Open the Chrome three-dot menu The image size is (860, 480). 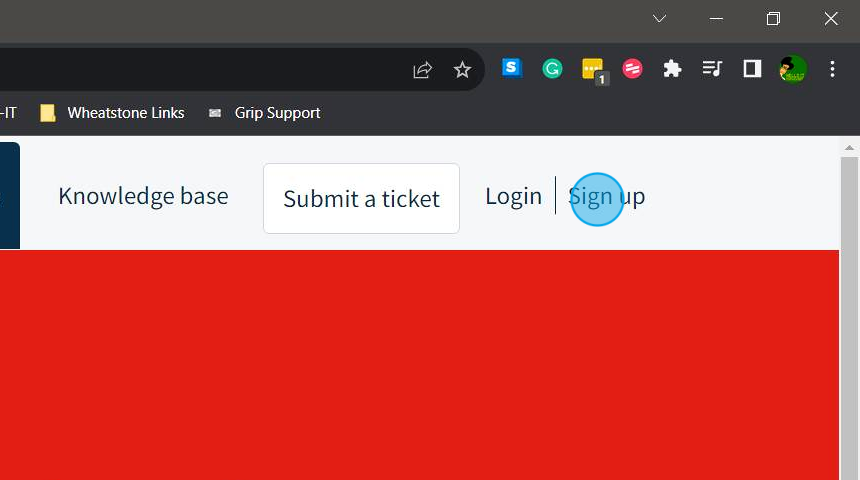[833, 69]
